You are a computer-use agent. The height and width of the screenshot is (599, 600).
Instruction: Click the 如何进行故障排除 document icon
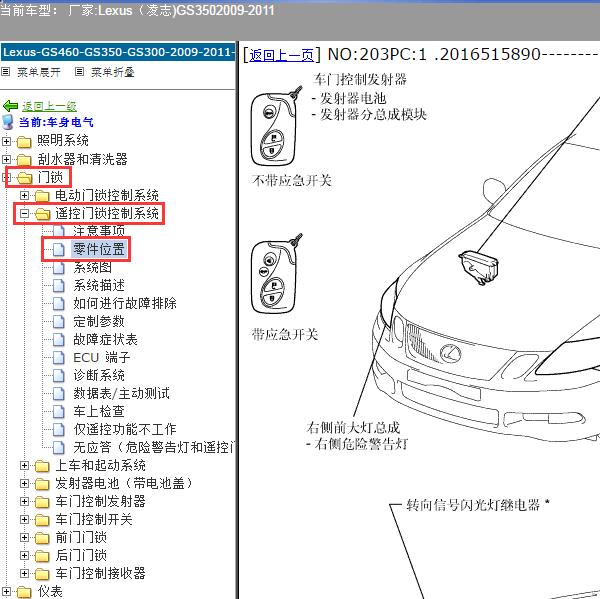(x=59, y=304)
